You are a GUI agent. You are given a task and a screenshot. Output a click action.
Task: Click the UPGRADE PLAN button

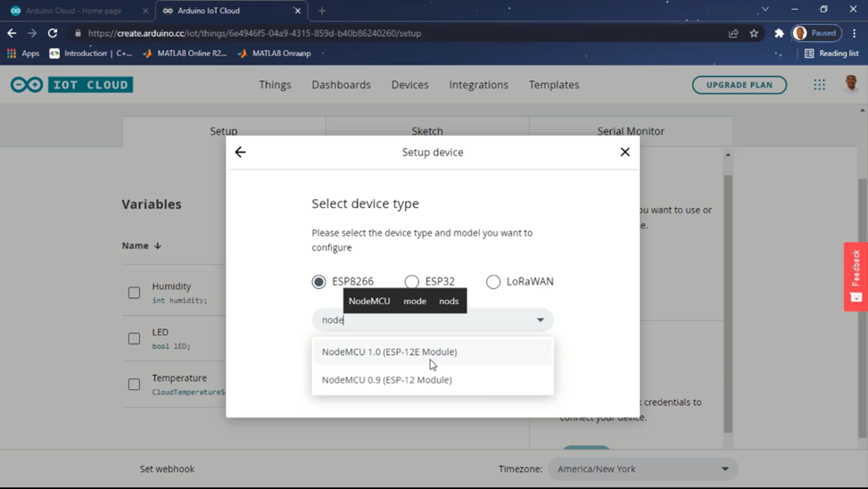(739, 85)
